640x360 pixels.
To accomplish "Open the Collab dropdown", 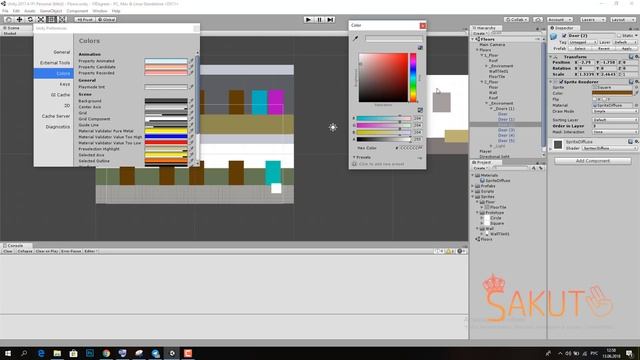I will coord(516,19).
